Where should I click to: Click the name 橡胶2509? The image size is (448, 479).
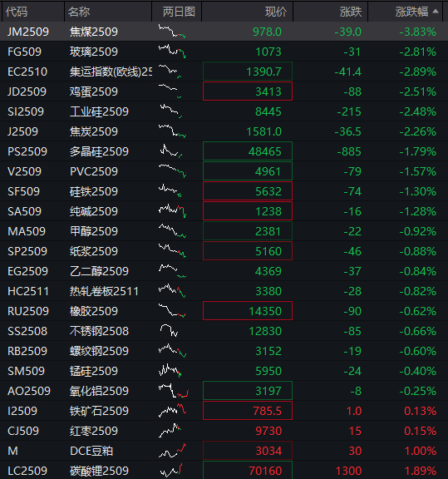click(93, 311)
